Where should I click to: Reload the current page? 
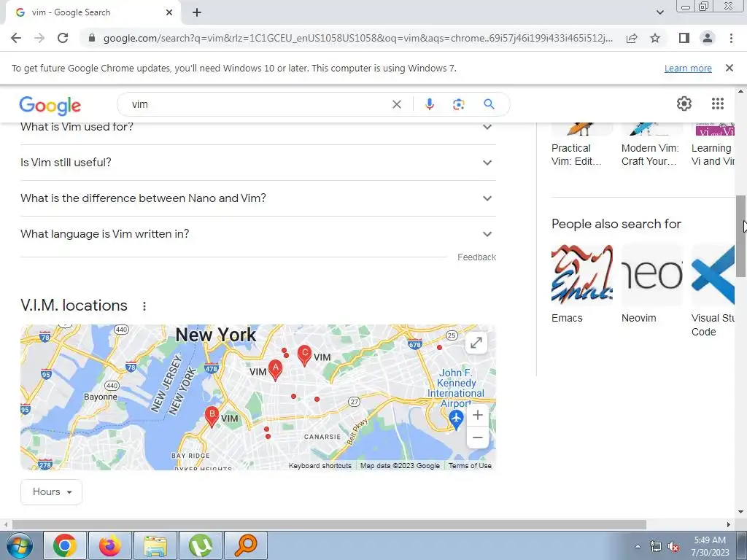pyautogui.click(x=63, y=38)
